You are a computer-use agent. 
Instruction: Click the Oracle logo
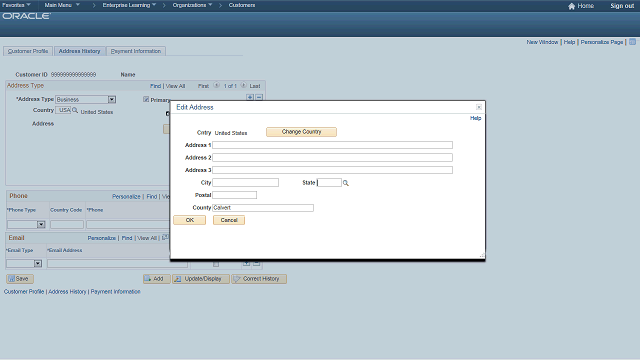click(x=27, y=16)
